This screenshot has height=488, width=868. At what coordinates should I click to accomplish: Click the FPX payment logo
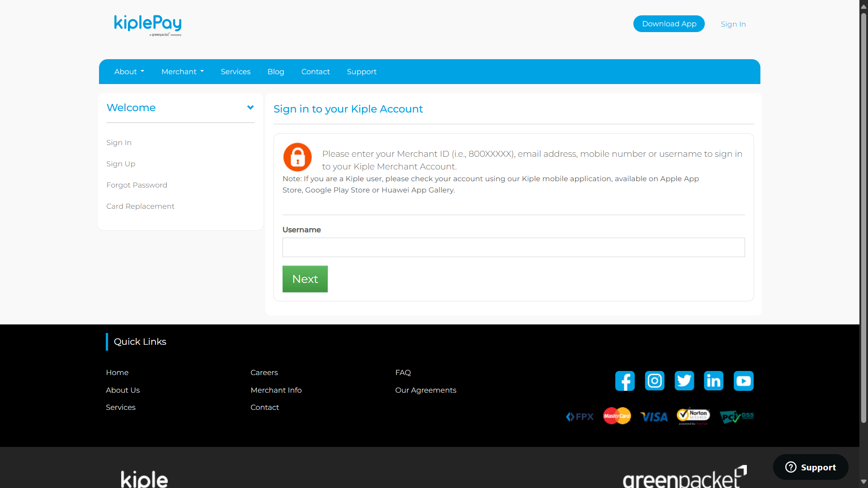tap(580, 417)
